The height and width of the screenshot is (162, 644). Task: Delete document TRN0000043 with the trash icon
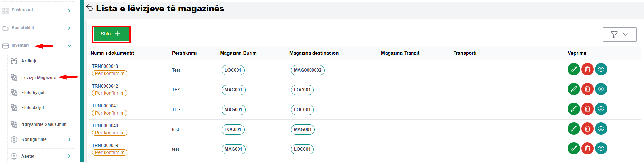point(587,70)
